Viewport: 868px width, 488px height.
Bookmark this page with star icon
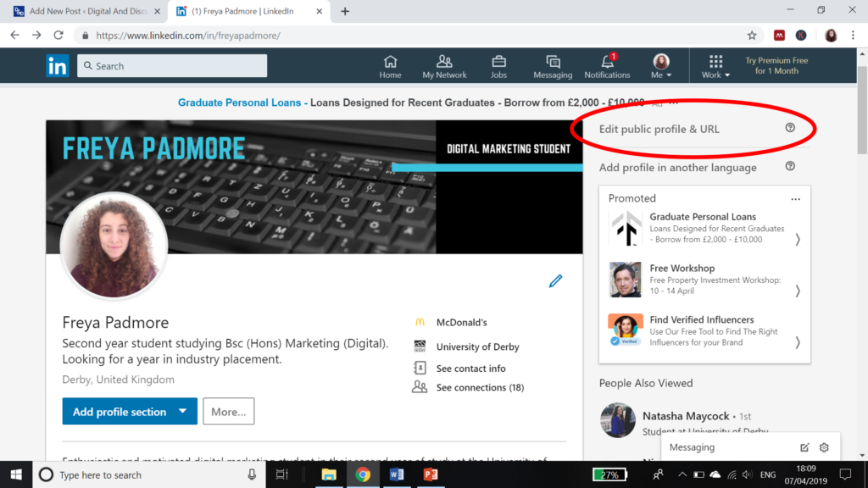click(x=752, y=36)
